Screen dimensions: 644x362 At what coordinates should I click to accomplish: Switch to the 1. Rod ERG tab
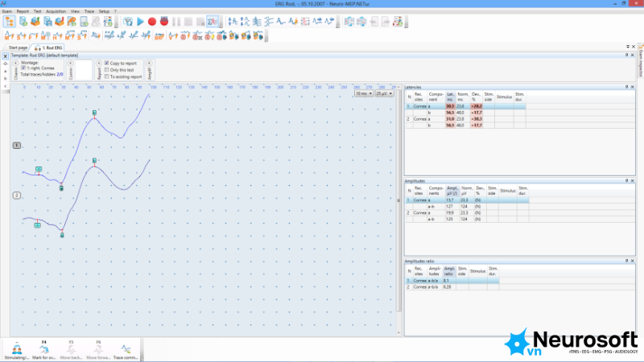tap(49, 48)
